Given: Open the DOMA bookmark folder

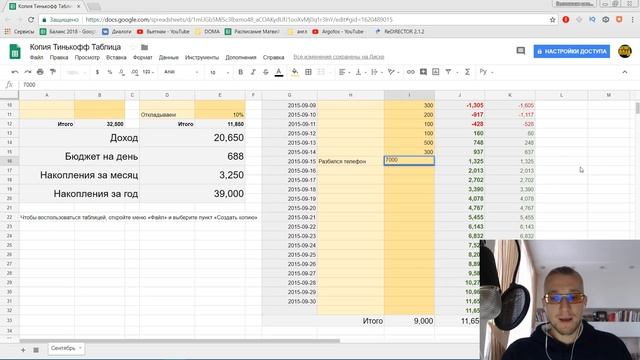Looking at the screenshot, I should pyautogui.click(x=208, y=31).
